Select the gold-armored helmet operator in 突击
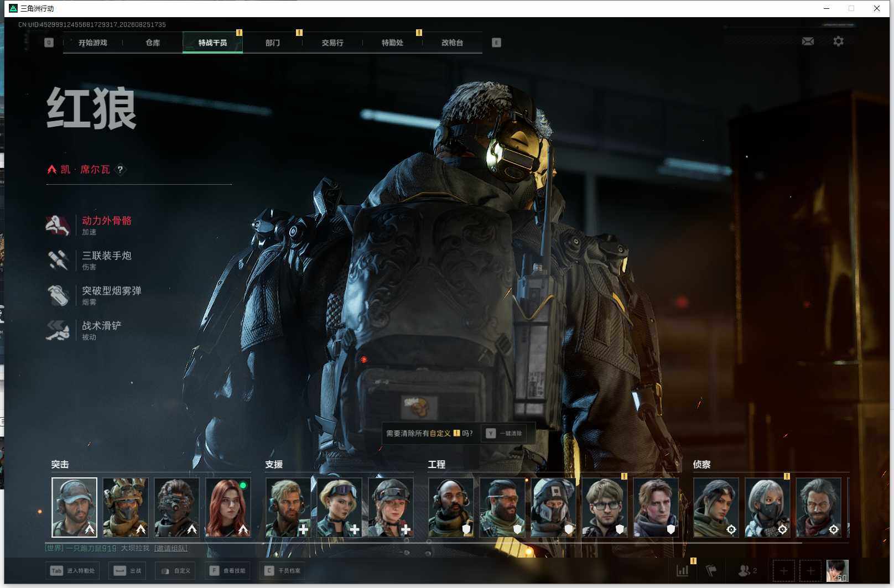894x588 pixels. 126,507
